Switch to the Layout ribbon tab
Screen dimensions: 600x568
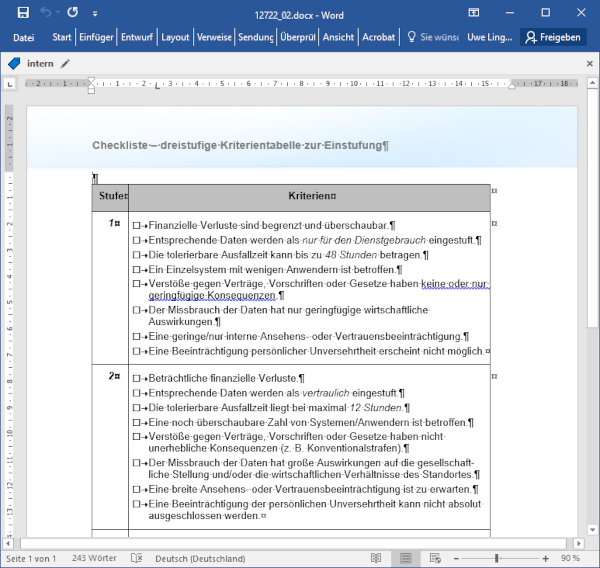176,37
